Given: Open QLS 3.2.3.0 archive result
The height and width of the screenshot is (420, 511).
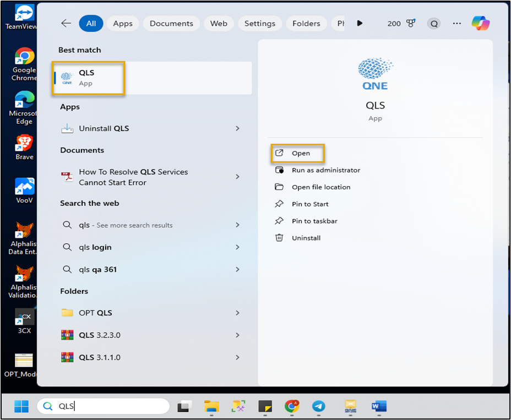Looking at the screenshot, I should pos(100,335).
